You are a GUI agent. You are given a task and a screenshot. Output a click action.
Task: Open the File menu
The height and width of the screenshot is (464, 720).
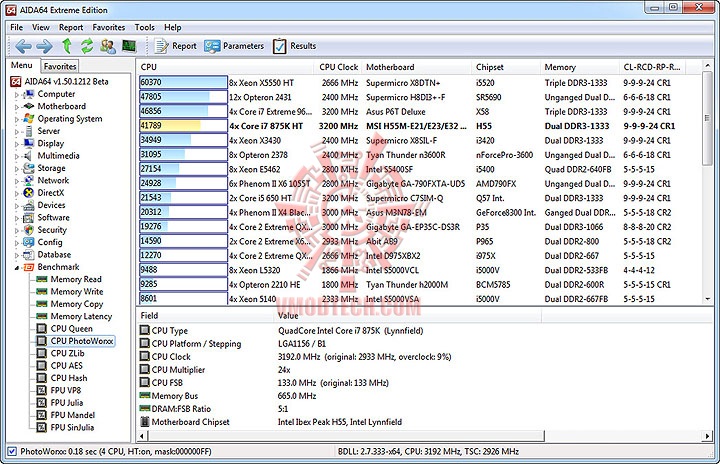point(16,27)
